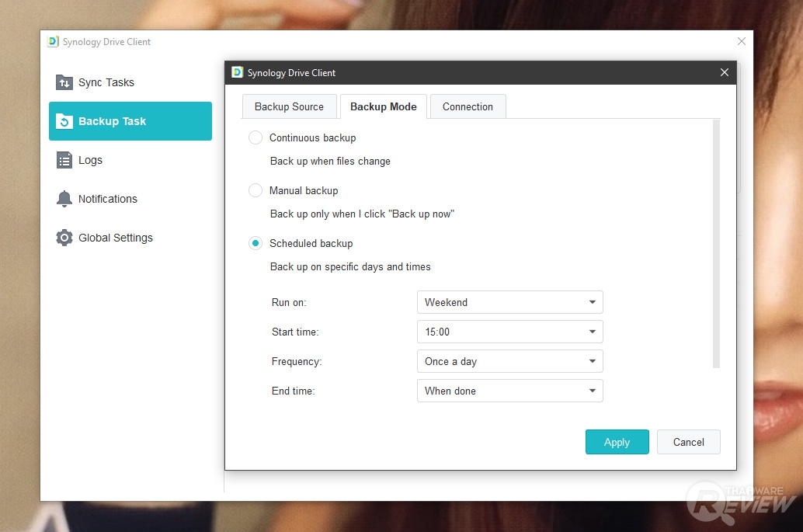Click the Global Settings gear icon
803x532 pixels.
click(64, 238)
